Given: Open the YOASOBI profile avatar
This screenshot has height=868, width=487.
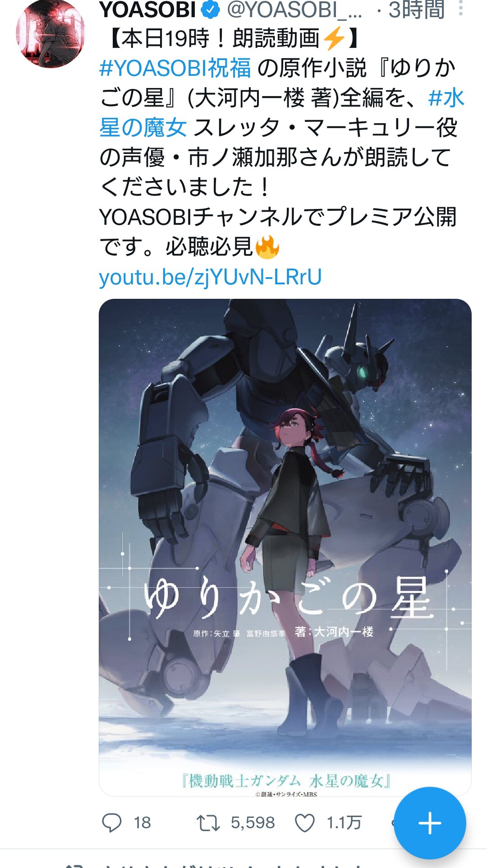Looking at the screenshot, I should coord(51,34).
